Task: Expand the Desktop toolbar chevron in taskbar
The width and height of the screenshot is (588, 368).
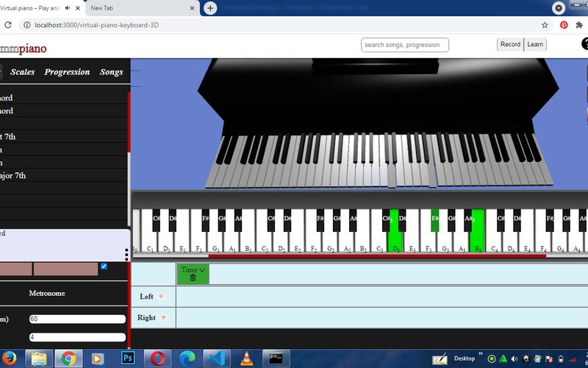Action: (481, 354)
